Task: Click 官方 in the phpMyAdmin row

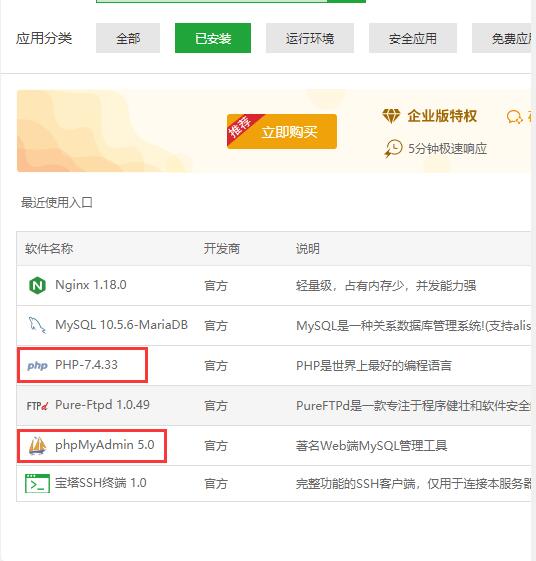Action: 216,446
